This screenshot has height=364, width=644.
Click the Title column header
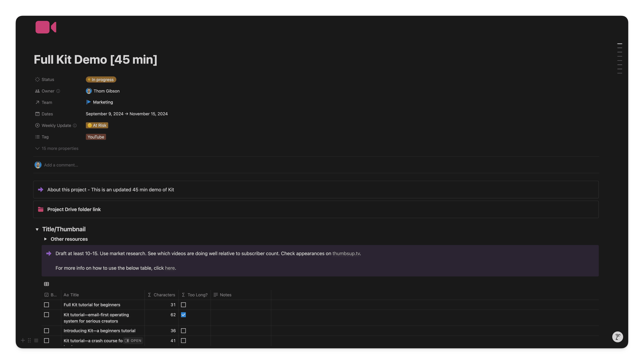click(x=103, y=295)
